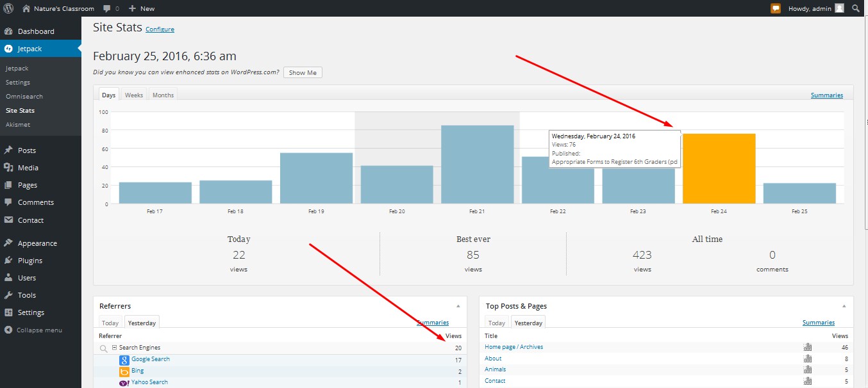Open Comments menu in sidebar

pos(40,202)
